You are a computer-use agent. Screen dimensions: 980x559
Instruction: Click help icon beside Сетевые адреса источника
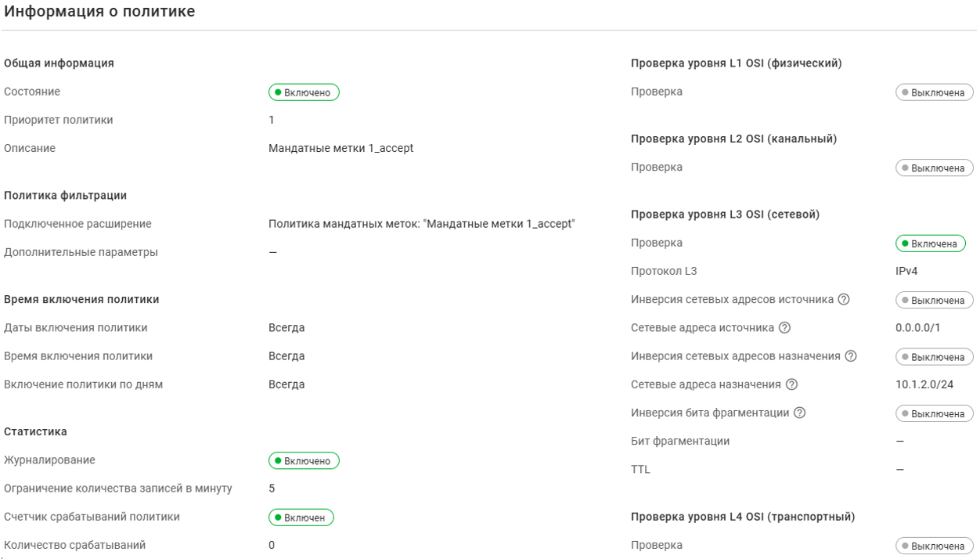tap(784, 328)
